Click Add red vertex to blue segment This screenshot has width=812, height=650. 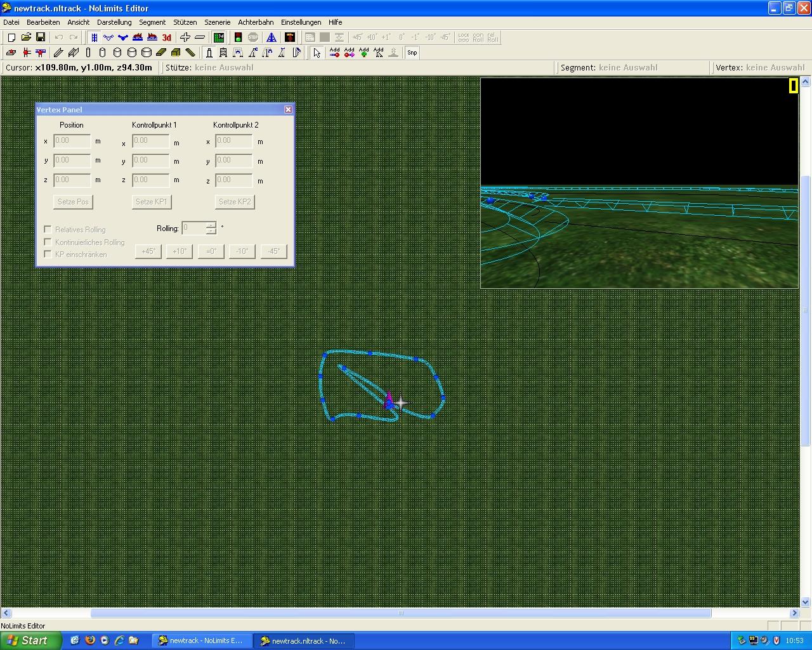pyautogui.click(x=334, y=53)
